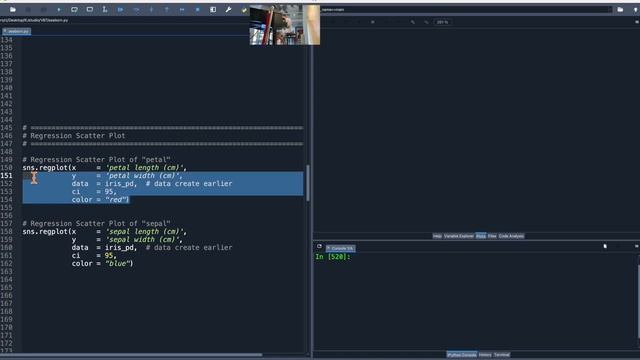Run the current cell with its toolbar icon
Image resolution: width=640 pixels, height=360 pixels.
pos(74,9)
